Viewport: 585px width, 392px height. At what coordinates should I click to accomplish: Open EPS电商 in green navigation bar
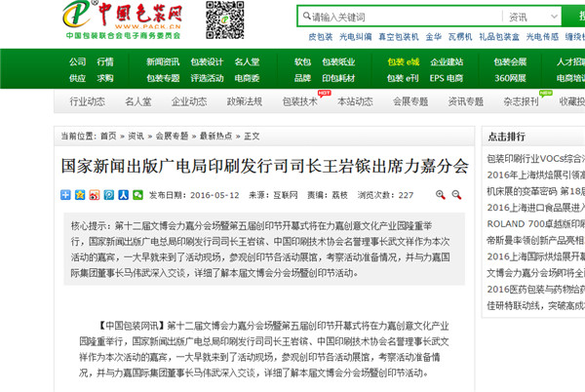447,78
